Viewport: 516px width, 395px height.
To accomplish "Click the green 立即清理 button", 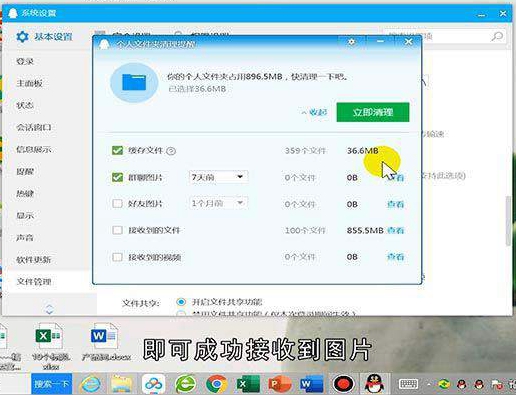I will click(x=373, y=112).
